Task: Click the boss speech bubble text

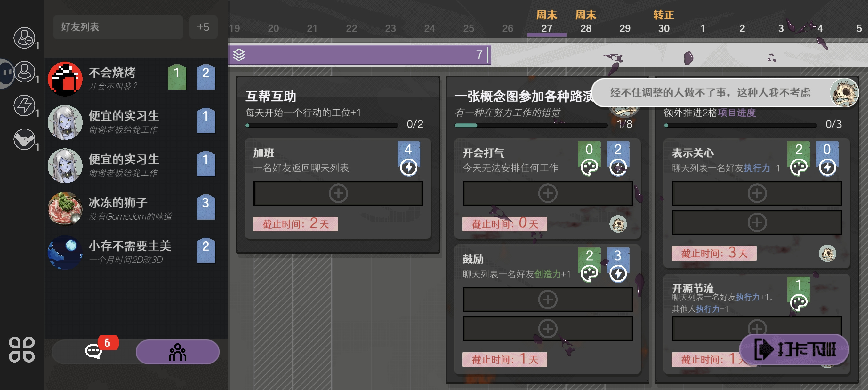Action: [x=710, y=92]
